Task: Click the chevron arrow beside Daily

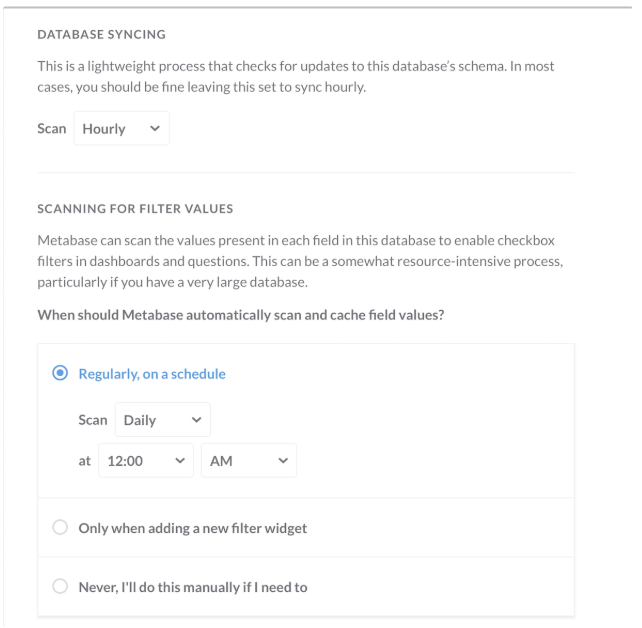Action: [195, 420]
